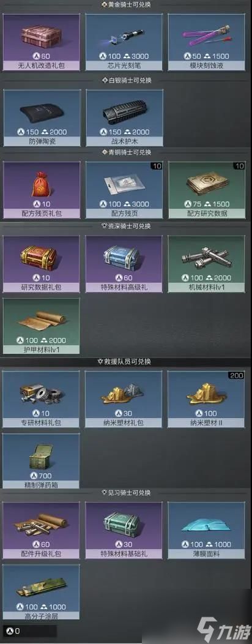This screenshot has height=644, width=252.
Task: Choose the 芯片光刻笔 pen item
Action: pyautogui.click(x=124, y=42)
